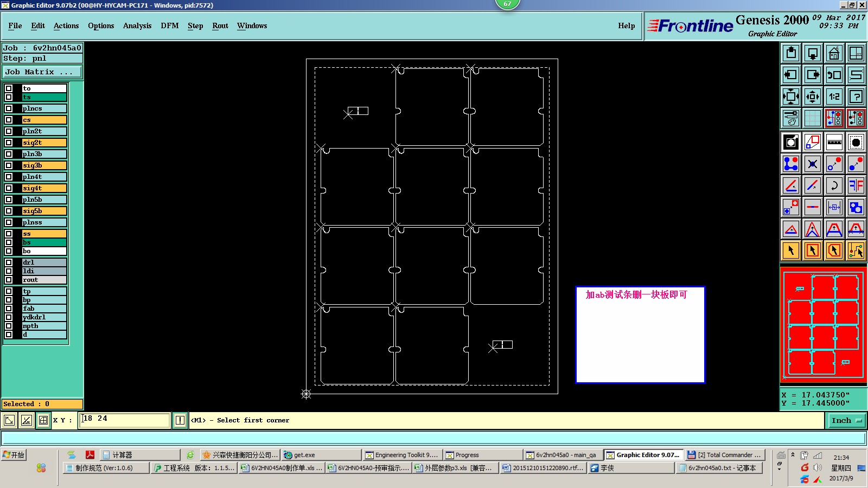The width and height of the screenshot is (868, 488).
Task: Open the File menu
Action: tap(15, 25)
